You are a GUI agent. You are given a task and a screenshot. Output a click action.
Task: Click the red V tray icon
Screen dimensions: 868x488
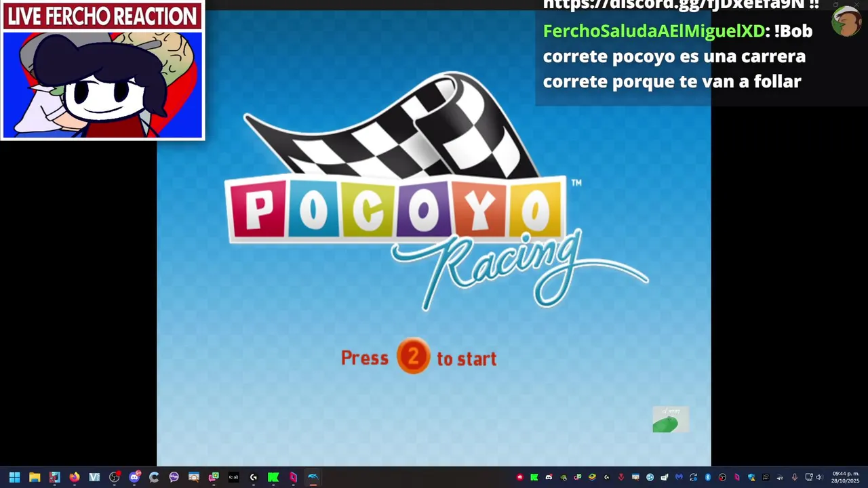tap(621, 477)
